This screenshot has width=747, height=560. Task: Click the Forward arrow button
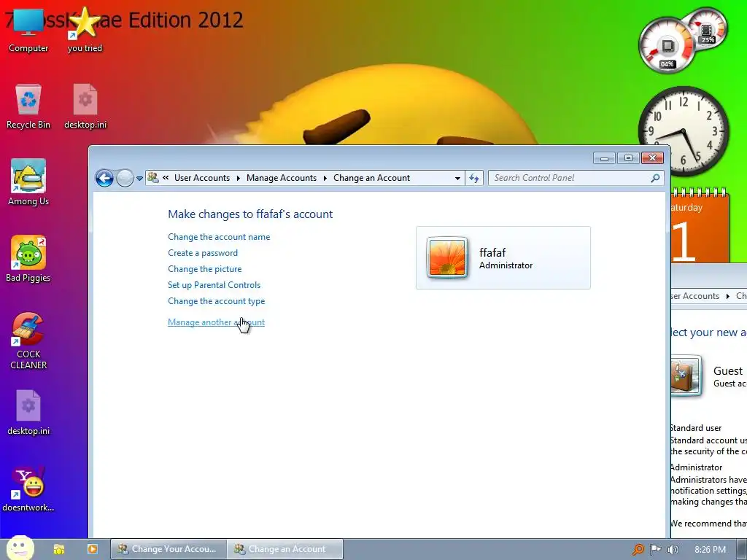tap(125, 179)
